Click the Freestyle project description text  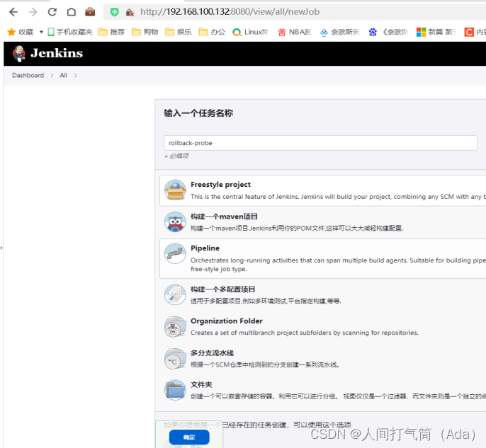338,197
